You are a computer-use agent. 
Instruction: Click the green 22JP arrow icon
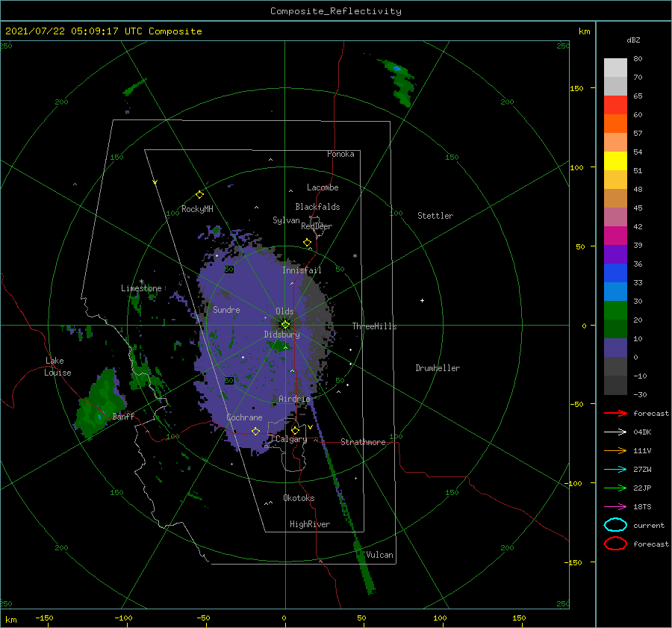pyautogui.click(x=615, y=488)
